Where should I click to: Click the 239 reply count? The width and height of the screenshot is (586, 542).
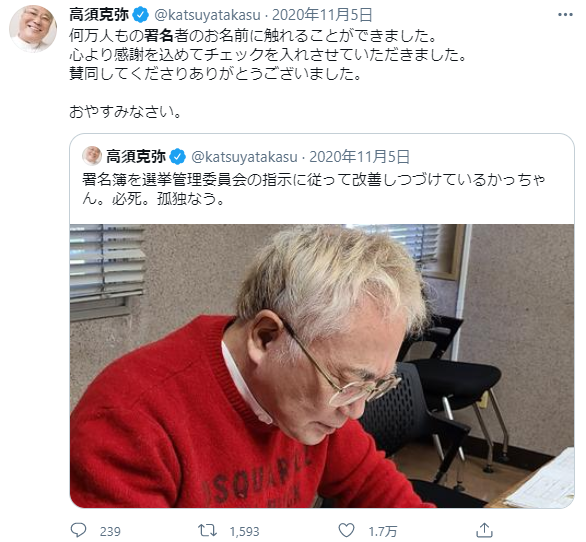click(110, 531)
